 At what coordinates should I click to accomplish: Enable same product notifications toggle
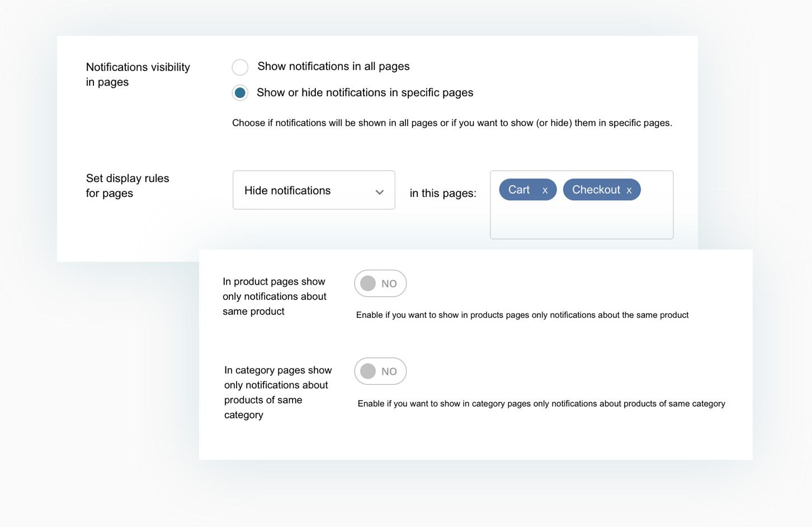point(380,284)
